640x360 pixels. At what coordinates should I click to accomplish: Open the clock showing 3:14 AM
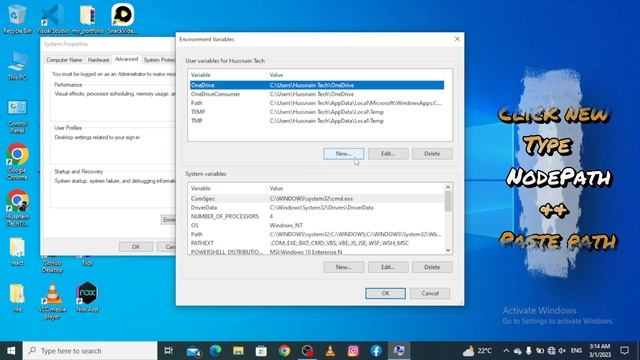(x=600, y=351)
